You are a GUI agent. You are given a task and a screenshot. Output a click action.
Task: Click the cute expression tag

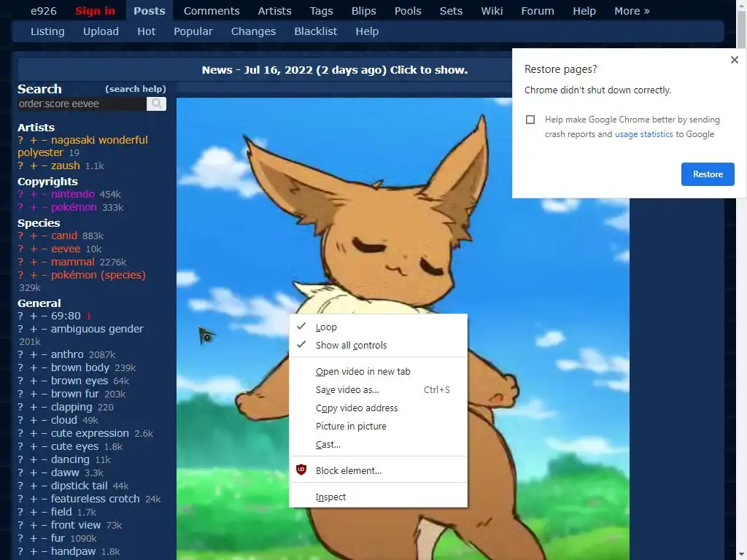[x=90, y=433]
